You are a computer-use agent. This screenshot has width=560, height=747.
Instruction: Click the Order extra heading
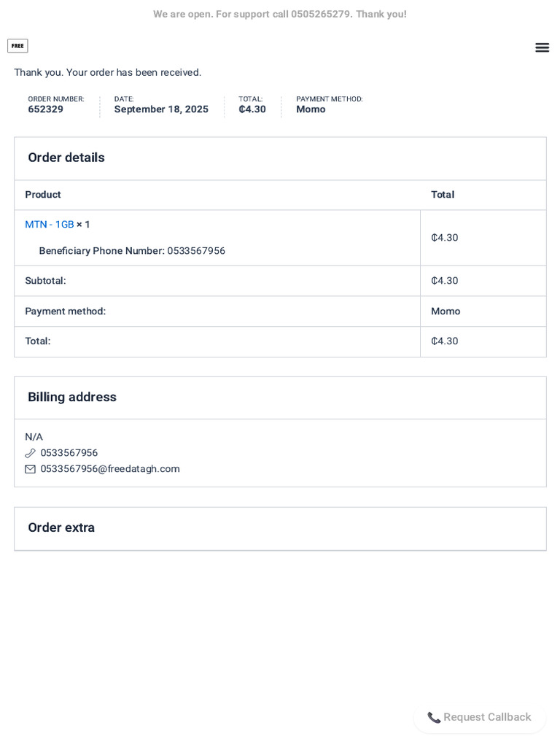click(x=61, y=527)
